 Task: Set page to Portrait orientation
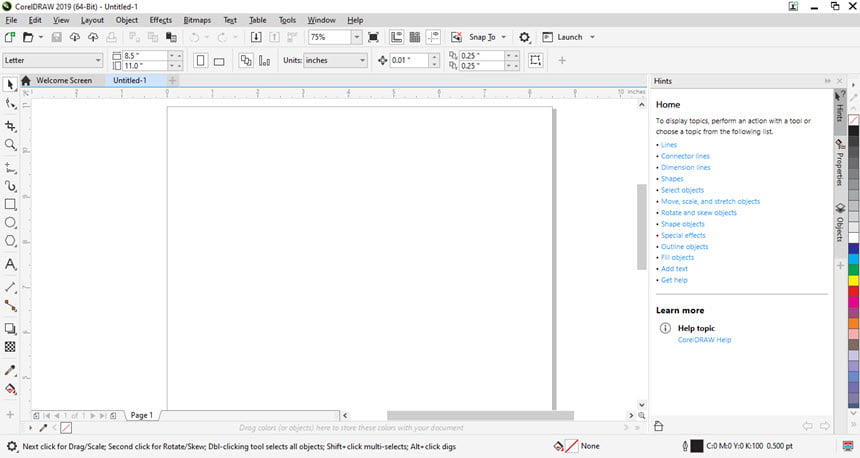click(201, 60)
